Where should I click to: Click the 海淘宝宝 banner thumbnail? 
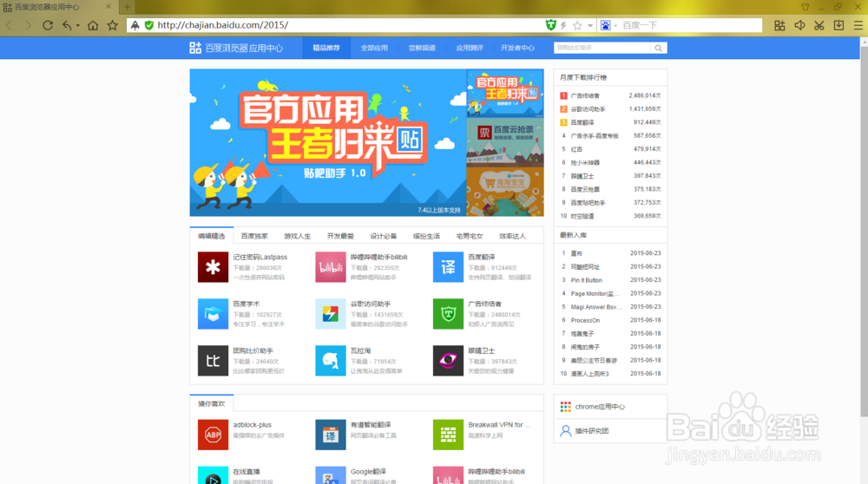[505, 192]
